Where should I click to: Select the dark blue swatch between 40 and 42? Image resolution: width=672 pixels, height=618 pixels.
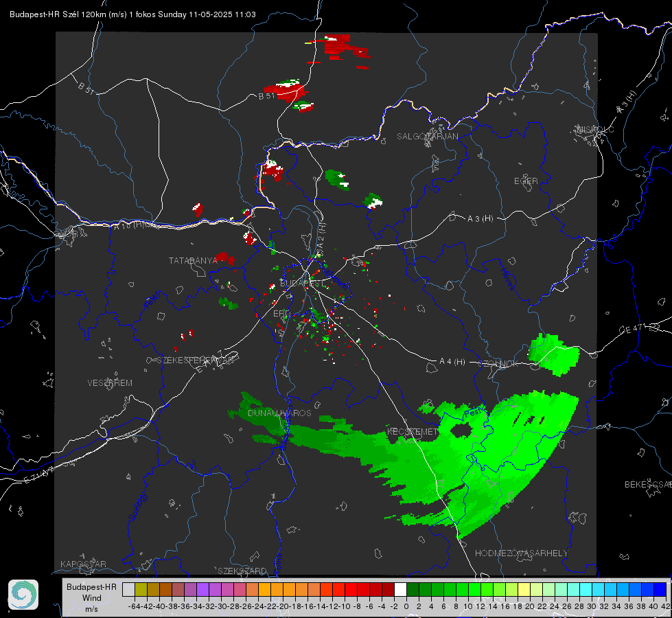click(660, 590)
